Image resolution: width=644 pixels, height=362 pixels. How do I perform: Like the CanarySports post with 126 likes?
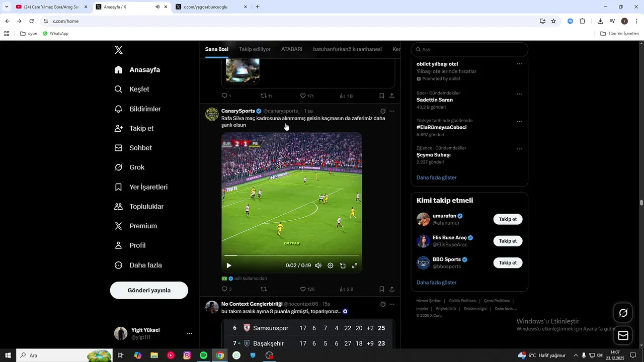pos(307,289)
